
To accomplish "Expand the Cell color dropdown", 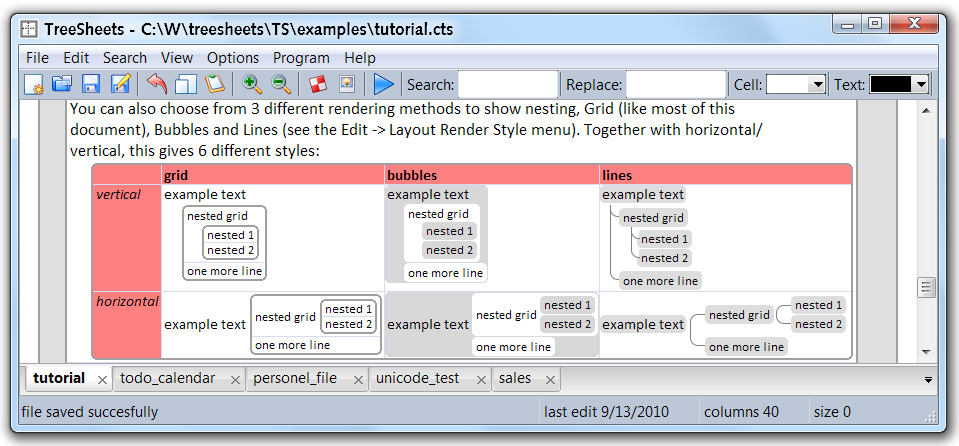I will coord(816,85).
